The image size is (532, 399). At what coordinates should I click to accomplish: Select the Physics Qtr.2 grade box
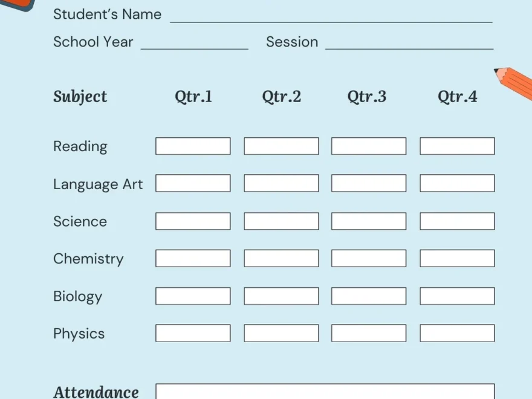point(281,334)
